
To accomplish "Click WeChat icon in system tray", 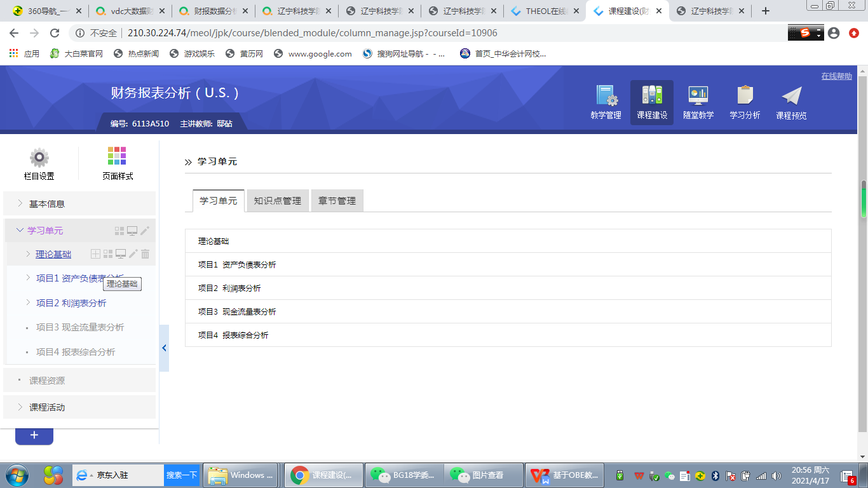I will click(x=669, y=475).
